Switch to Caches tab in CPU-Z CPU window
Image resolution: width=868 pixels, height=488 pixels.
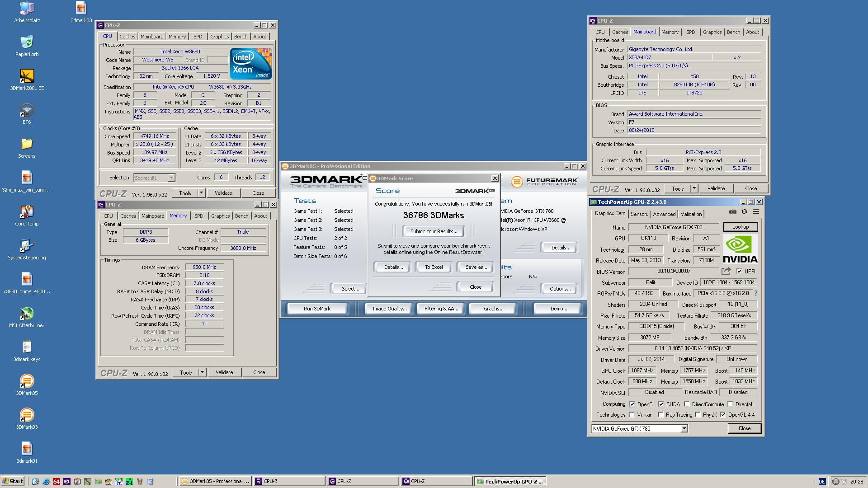point(127,37)
